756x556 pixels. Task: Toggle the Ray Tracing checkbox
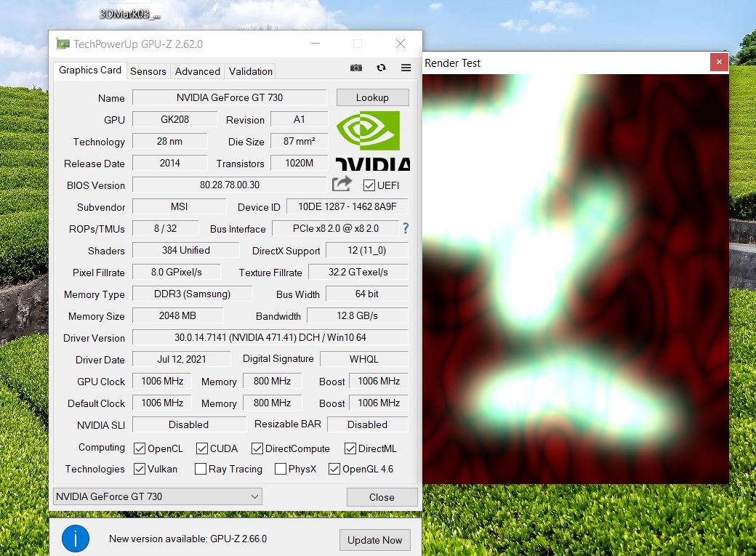(201, 469)
